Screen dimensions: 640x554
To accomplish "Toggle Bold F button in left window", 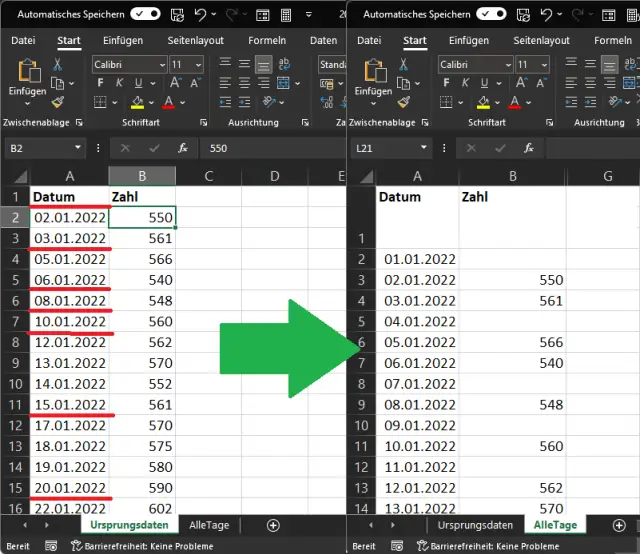I will 101,83.
